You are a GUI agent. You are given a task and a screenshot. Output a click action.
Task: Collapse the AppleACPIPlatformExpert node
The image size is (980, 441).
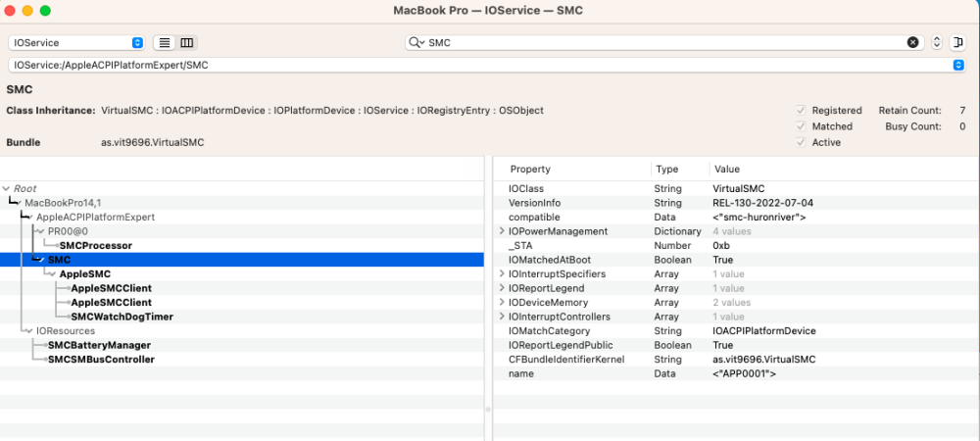(x=29, y=217)
